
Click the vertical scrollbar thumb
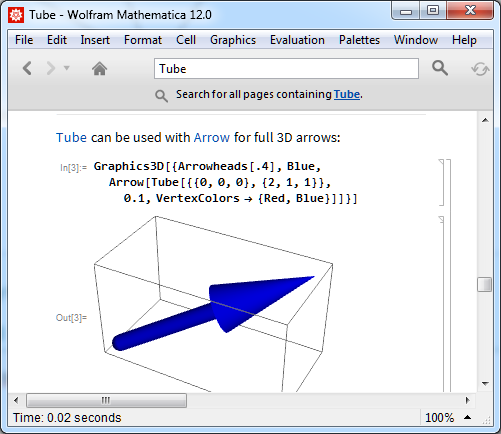coord(485,285)
